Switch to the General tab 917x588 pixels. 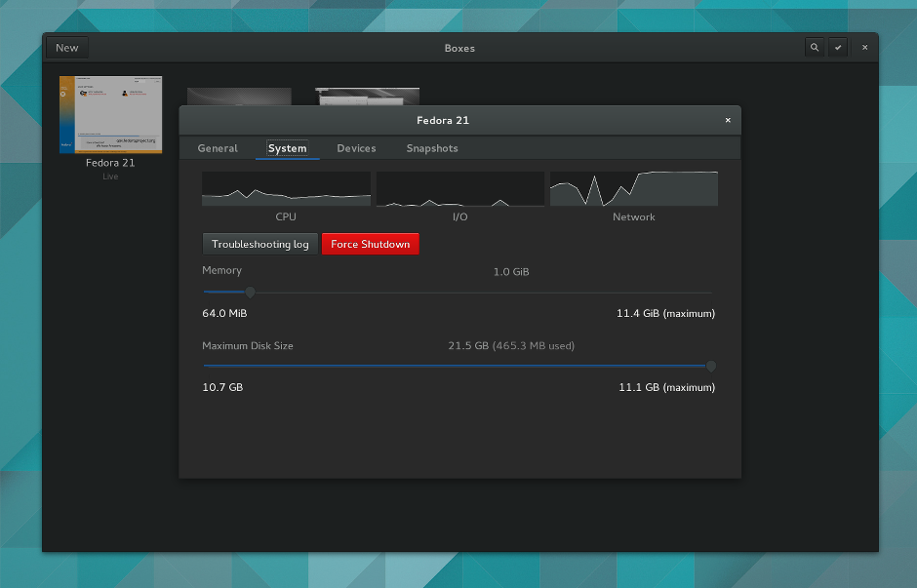[218, 148]
